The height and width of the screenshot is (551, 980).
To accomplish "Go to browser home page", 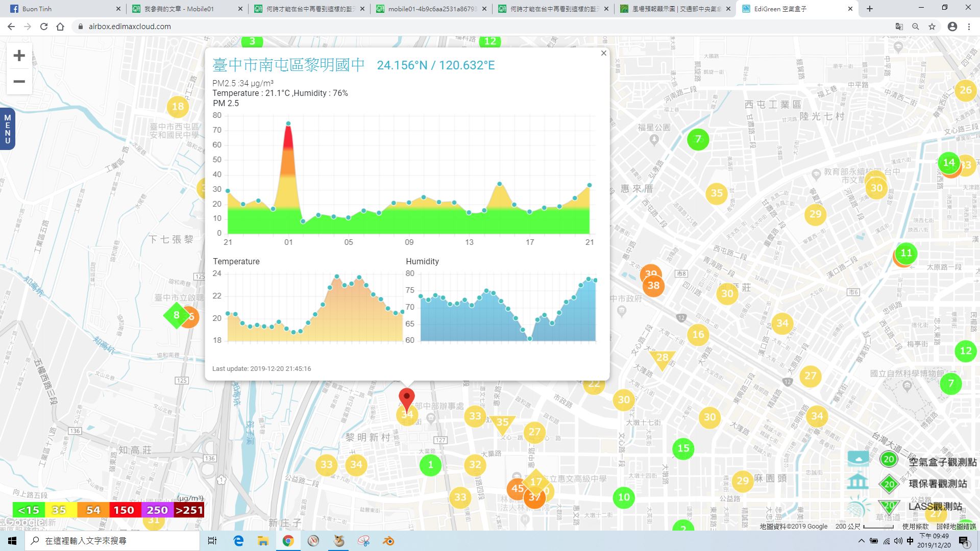I will tap(60, 27).
